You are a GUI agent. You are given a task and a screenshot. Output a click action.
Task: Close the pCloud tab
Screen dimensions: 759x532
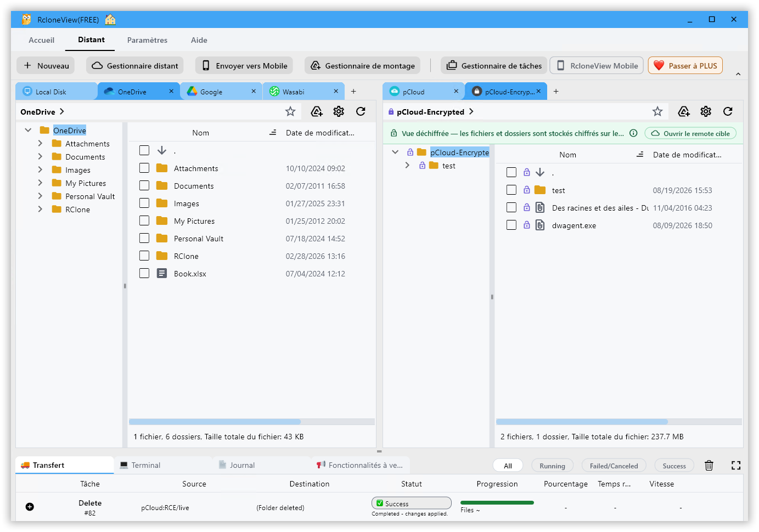456,92
